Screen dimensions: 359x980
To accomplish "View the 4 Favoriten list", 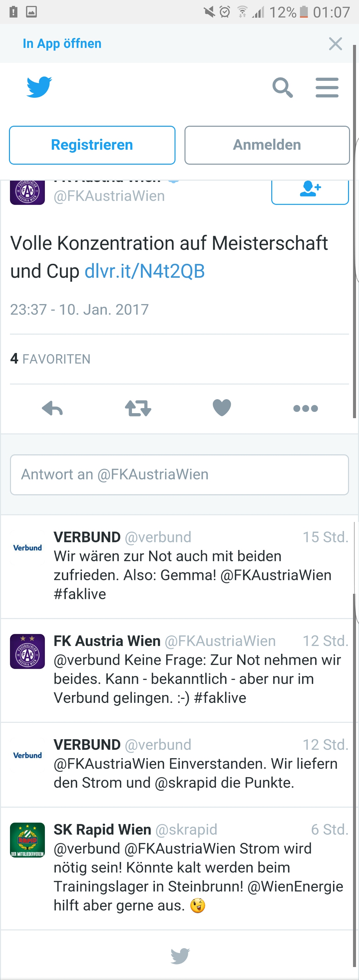I will pyautogui.click(x=50, y=359).
